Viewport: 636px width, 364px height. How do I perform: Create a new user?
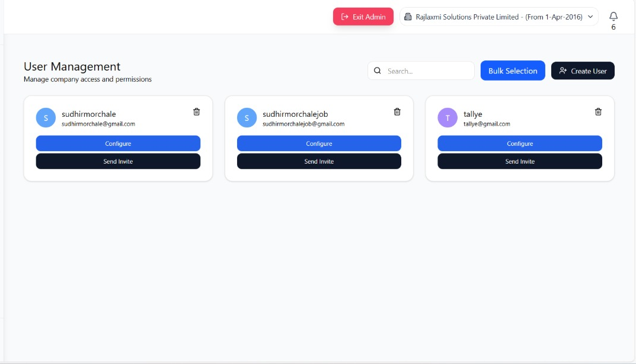click(x=583, y=71)
